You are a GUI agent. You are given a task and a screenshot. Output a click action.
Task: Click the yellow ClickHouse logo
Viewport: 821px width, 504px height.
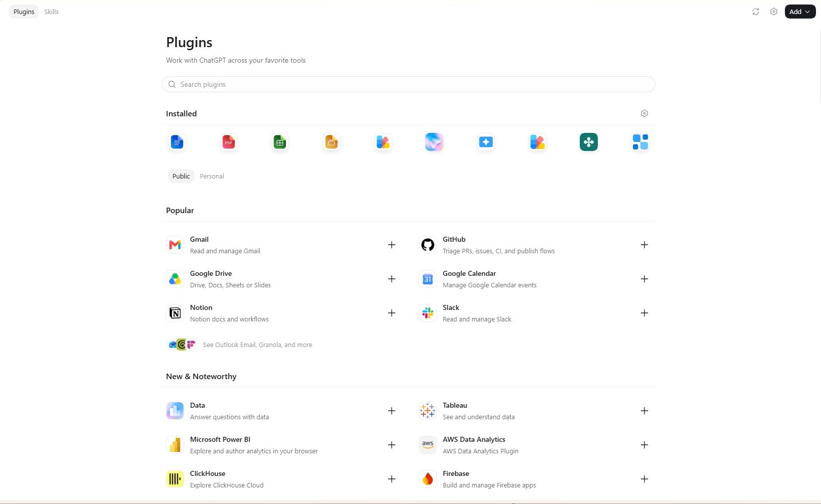tap(175, 479)
